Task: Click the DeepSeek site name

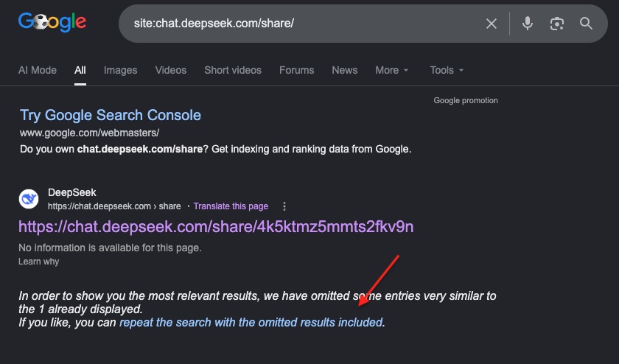Action: [72, 192]
